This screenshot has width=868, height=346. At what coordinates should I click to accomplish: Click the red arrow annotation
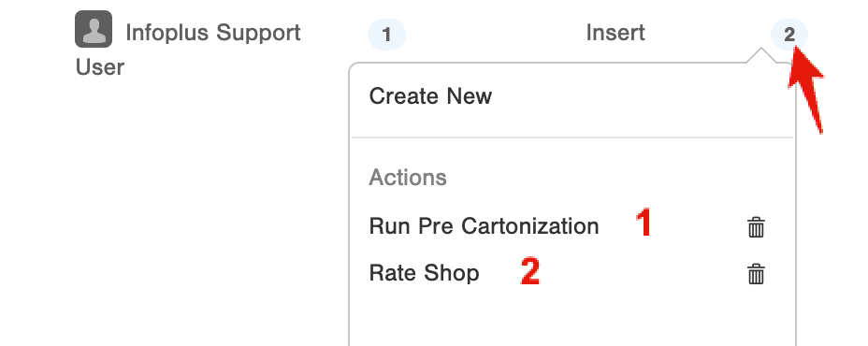click(x=806, y=89)
